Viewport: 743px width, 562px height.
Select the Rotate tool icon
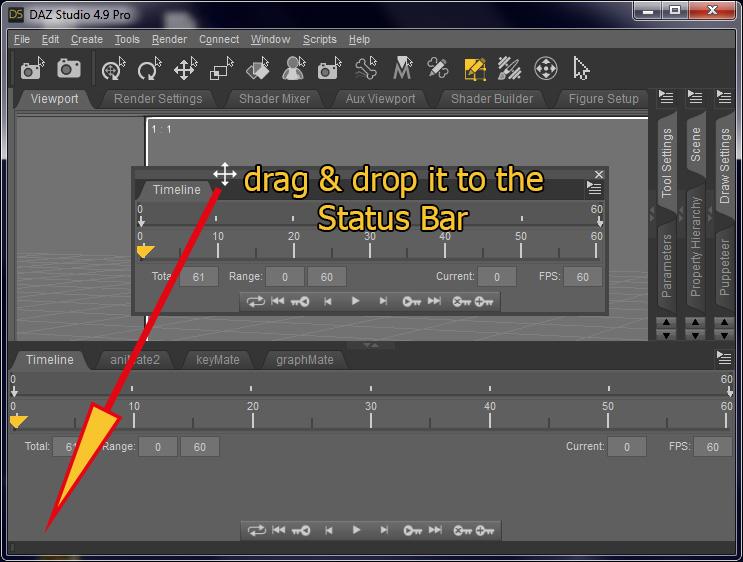point(149,69)
